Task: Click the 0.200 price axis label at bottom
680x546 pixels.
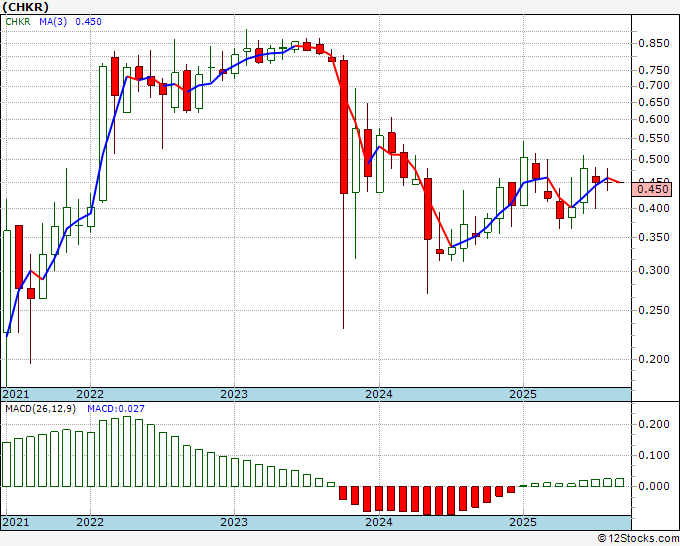Action: point(655,359)
